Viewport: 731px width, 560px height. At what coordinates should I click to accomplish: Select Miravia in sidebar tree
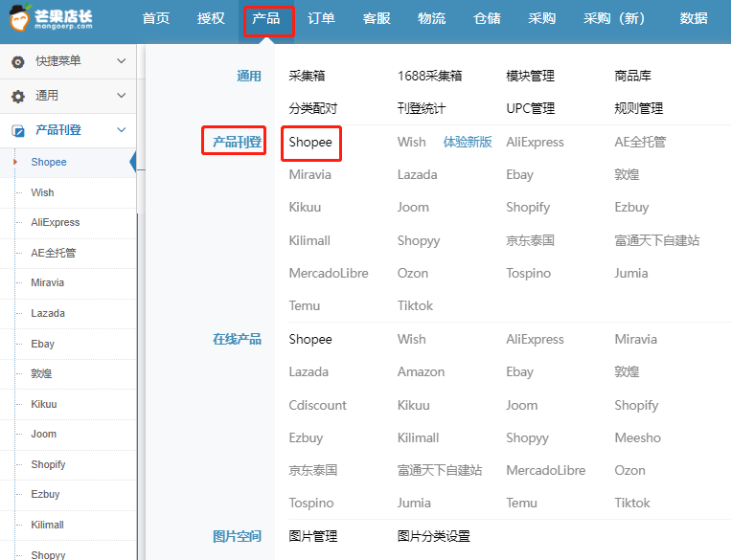coord(48,282)
